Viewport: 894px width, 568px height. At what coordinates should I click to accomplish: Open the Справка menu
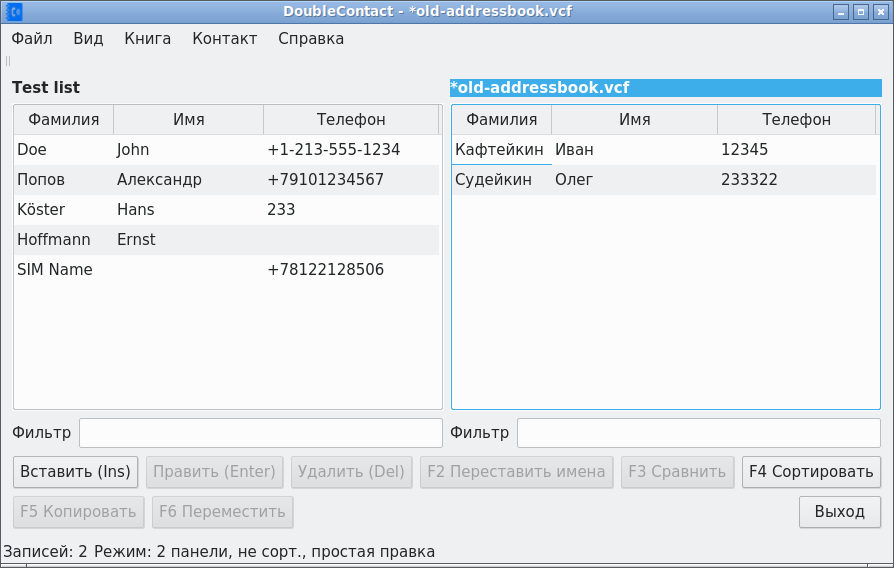tap(311, 39)
